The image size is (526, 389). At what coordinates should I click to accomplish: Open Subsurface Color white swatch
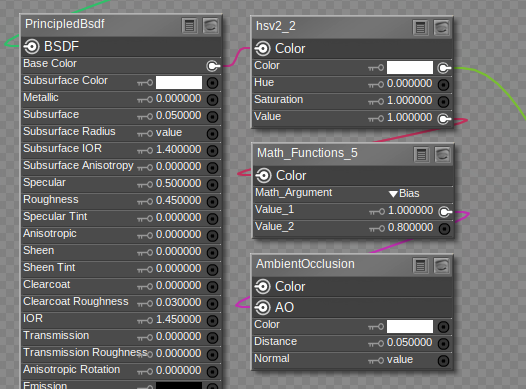(179, 82)
